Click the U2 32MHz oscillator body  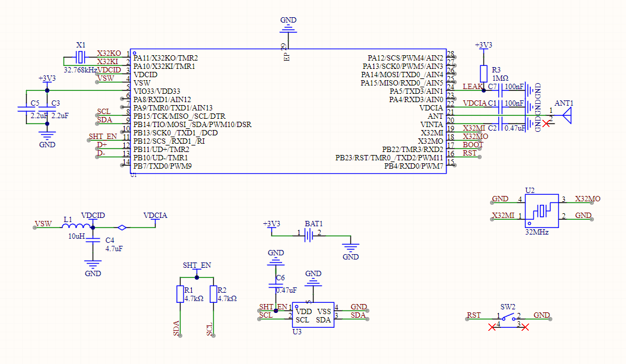(x=542, y=211)
